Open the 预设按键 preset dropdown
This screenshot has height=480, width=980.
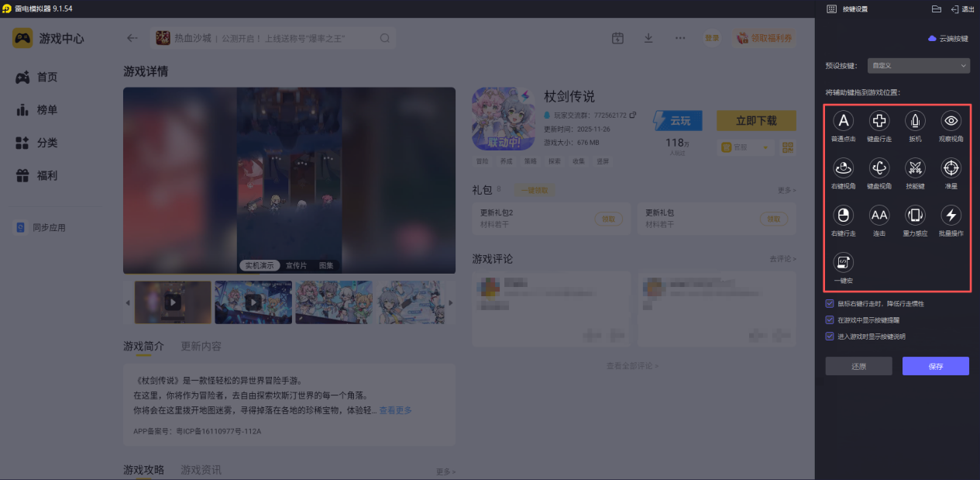[x=918, y=65]
